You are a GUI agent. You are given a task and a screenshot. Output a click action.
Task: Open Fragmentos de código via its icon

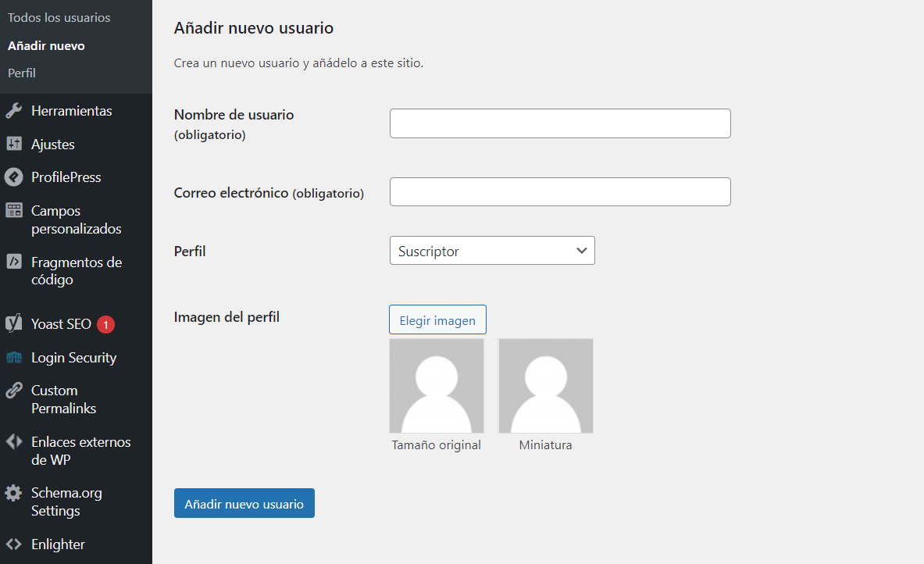(x=16, y=262)
